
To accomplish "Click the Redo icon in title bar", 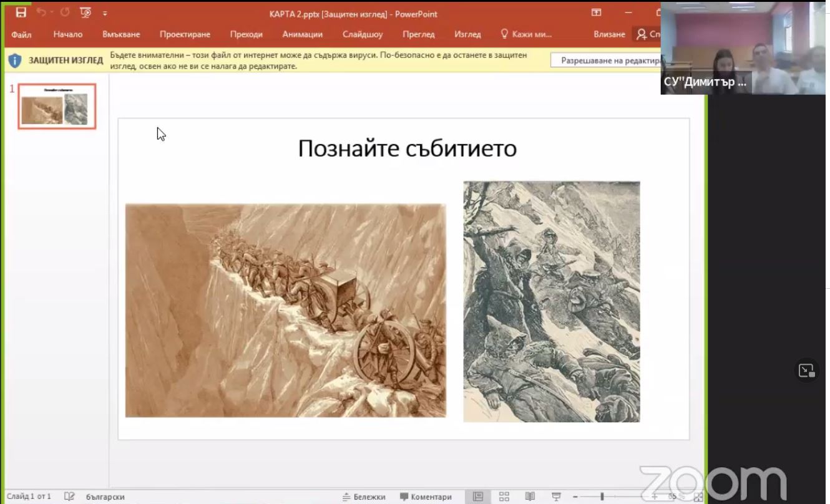I will (x=65, y=12).
